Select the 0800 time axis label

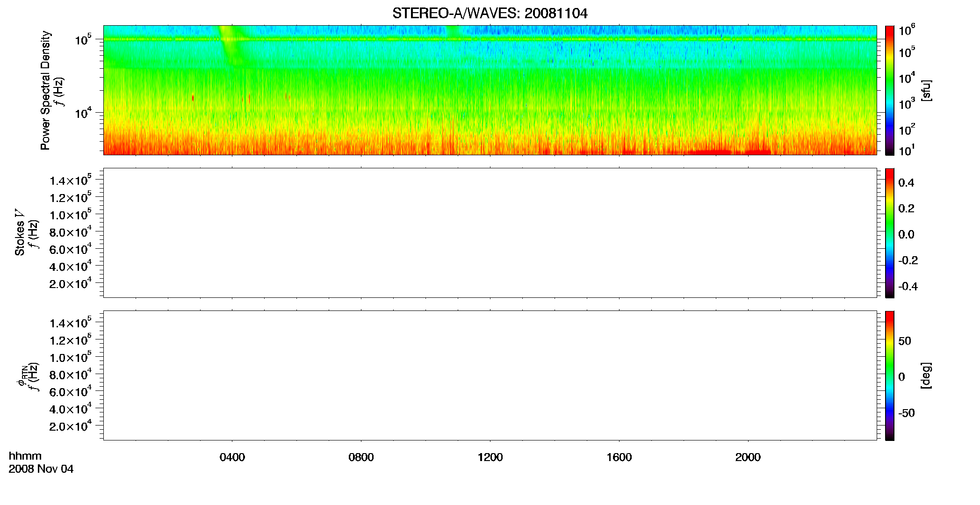361,457
